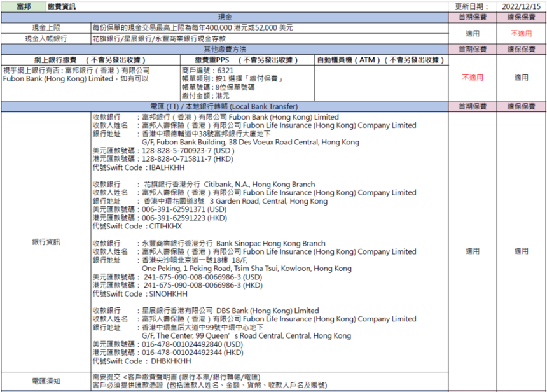The image size is (547, 392).
Task: Click the 收款人姓名 line in the Citibank block
Action: coord(254,193)
